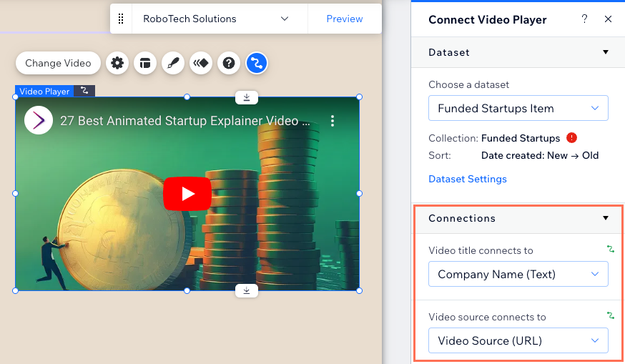Open video player Settings gear icon
Image resolution: width=625 pixels, height=364 pixels.
(x=117, y=63)
